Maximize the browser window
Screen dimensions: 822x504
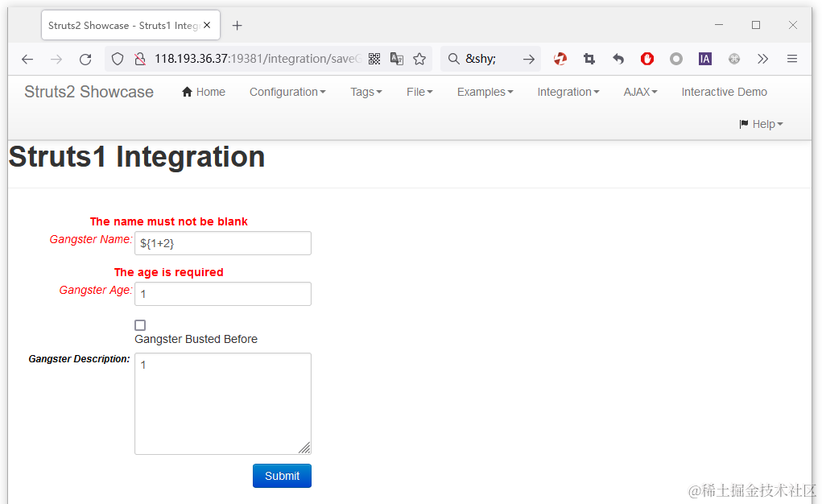point(756,25)
